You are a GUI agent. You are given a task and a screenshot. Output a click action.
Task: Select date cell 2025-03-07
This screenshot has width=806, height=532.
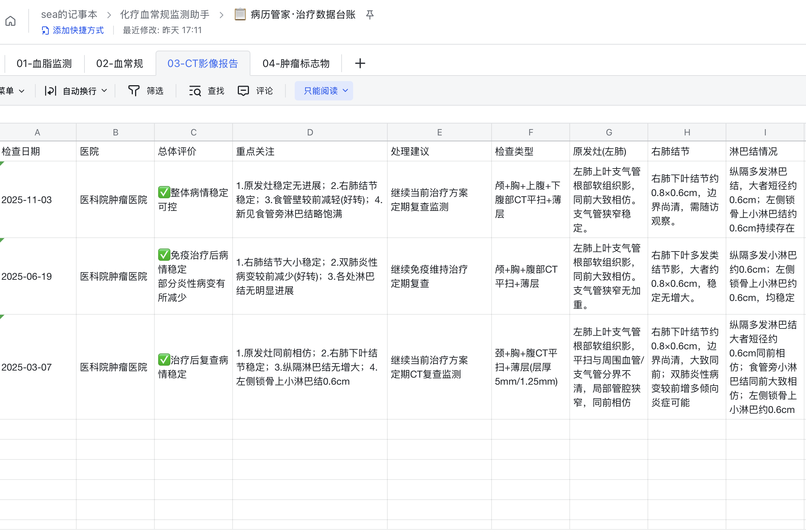37,367
